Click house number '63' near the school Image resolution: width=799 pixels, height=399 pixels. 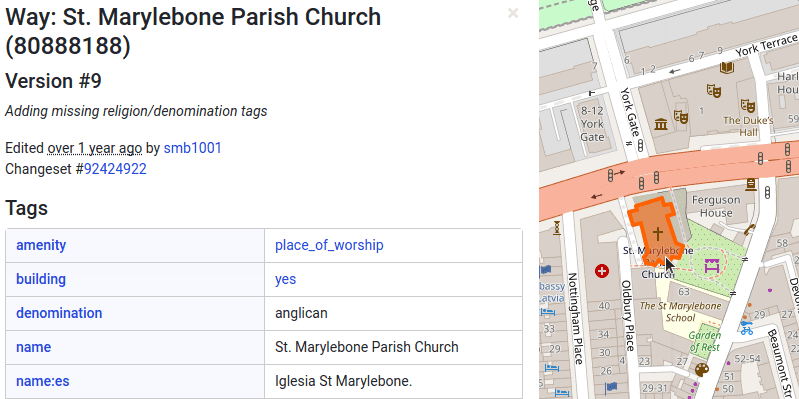[684, 291]
